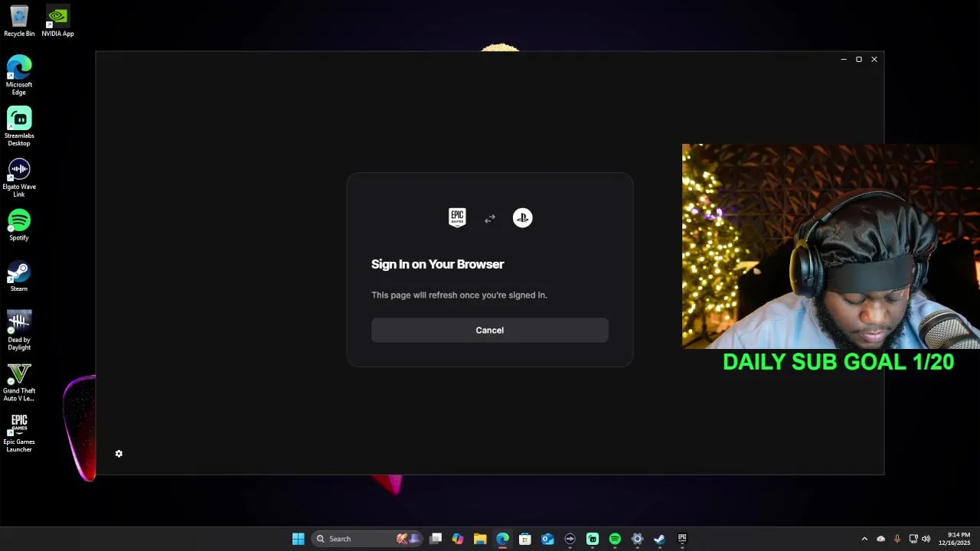This screenshot has width=980, height=551.
Task: Click the PlayStation logo in dialog
Action: coord(522,217)
